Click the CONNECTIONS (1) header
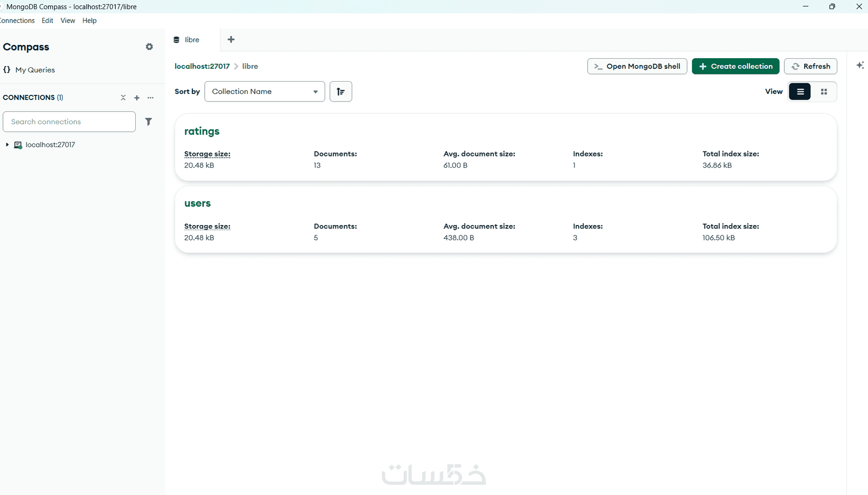 [33, 97]
